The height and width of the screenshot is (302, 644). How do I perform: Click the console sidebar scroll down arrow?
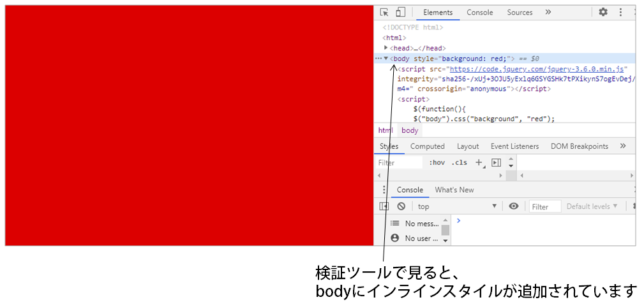pos(446,241)
